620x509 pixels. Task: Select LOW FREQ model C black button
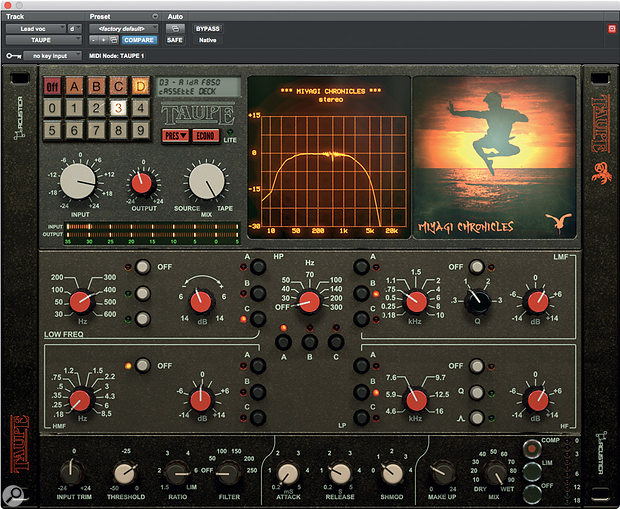click(258, 319)
